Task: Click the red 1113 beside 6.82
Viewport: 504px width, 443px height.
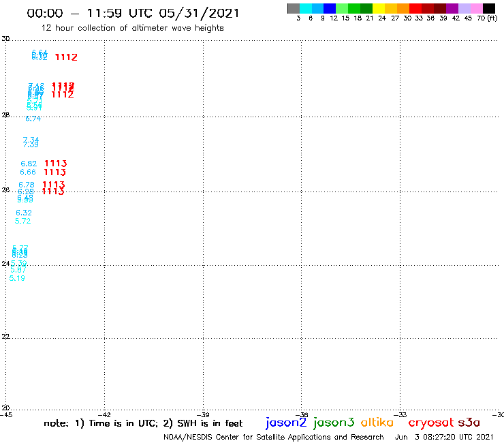Action: click(56, 164)
